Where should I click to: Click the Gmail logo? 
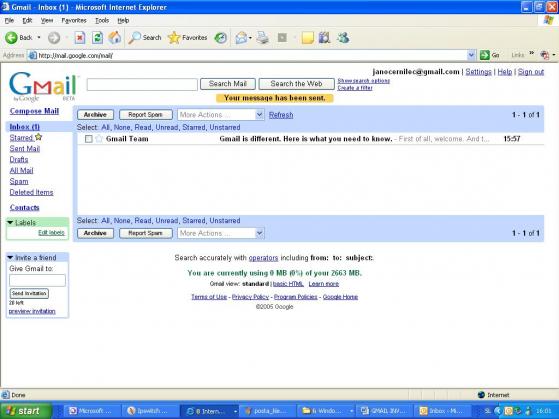[x=43, y=87]
